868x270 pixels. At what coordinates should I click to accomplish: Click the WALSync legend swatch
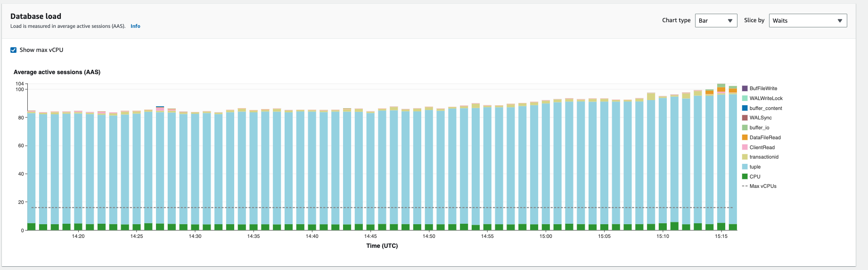click(745, 118)
